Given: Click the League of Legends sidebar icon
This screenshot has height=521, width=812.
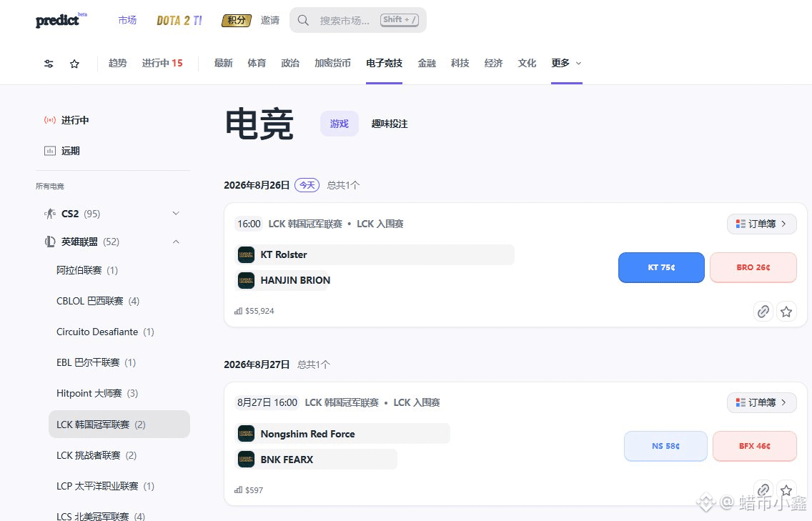Looking at the screenshot, I should [x=50, y=242].
